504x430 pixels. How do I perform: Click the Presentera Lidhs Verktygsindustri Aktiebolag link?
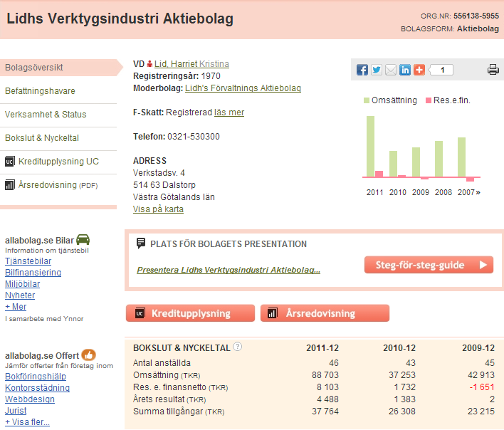[x=229, y=270]
